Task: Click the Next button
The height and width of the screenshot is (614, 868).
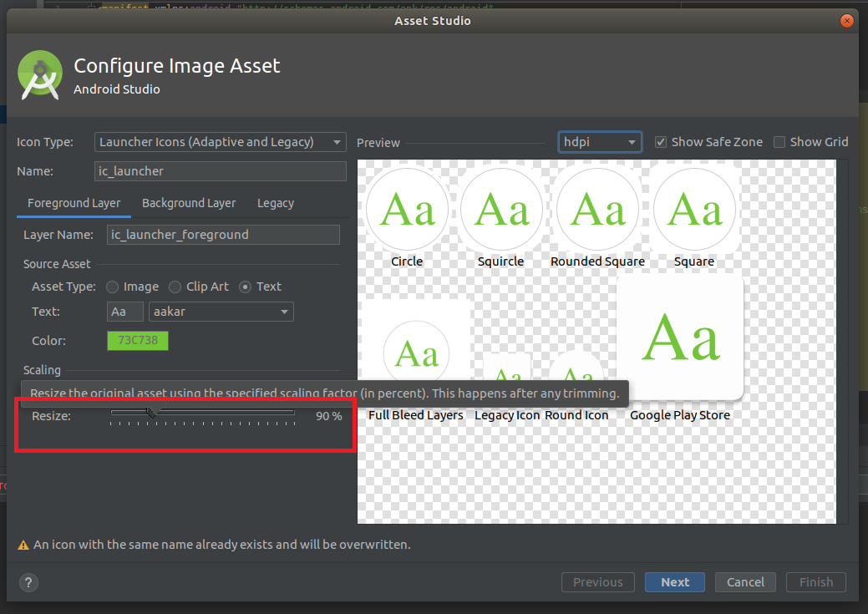Action: [x=674, y=582]
